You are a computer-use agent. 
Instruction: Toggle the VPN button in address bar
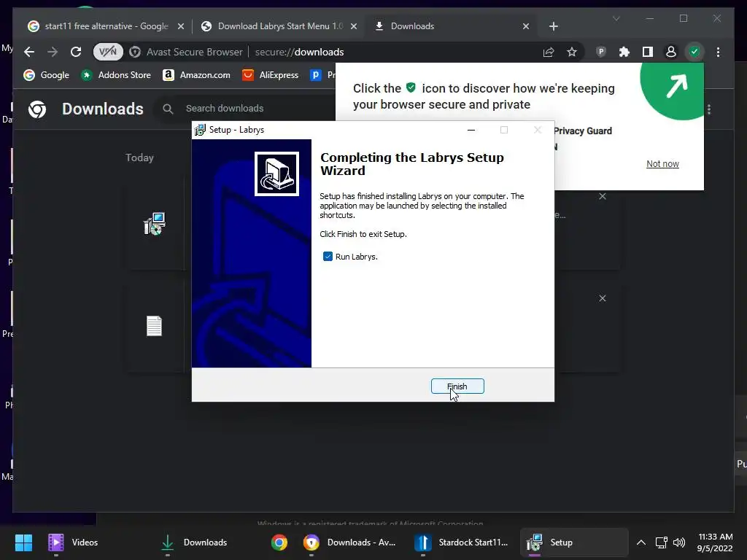tap(108, 52)
